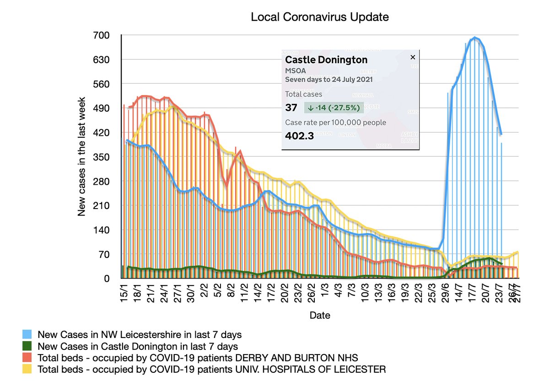Click the case rate value 402.3
This screenshot has height=392, width=549.
click(299, 135)
